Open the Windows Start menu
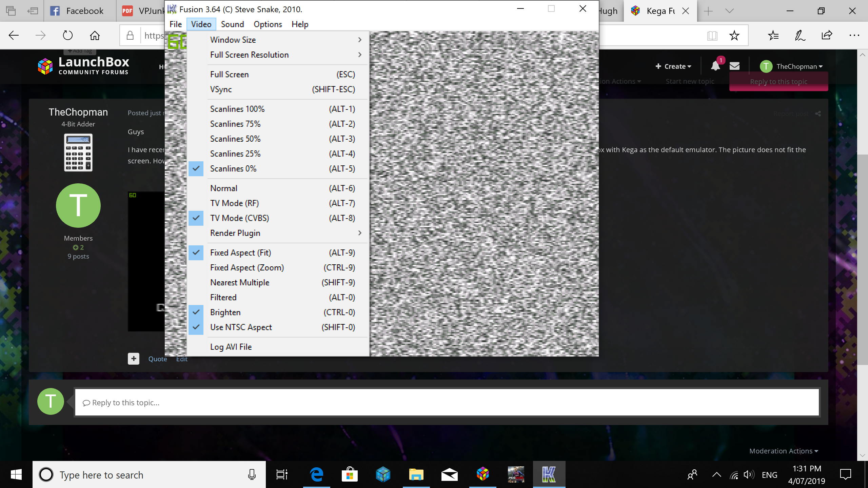 click(16, 474)
